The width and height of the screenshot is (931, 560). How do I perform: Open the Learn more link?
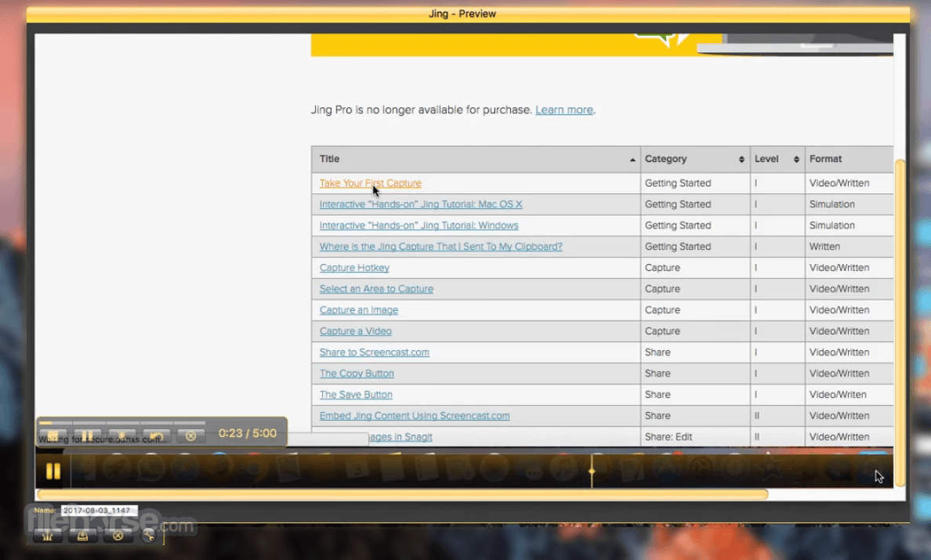564,110
